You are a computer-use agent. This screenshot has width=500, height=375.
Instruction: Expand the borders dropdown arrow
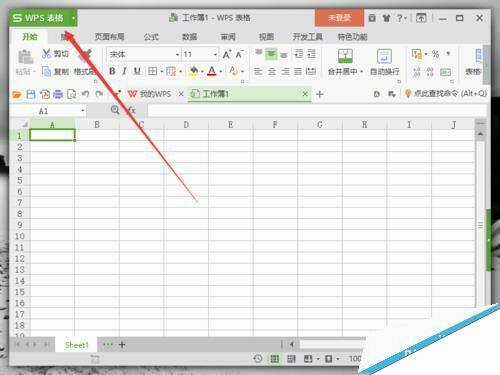pyautogui.click(x=162, y=71)
